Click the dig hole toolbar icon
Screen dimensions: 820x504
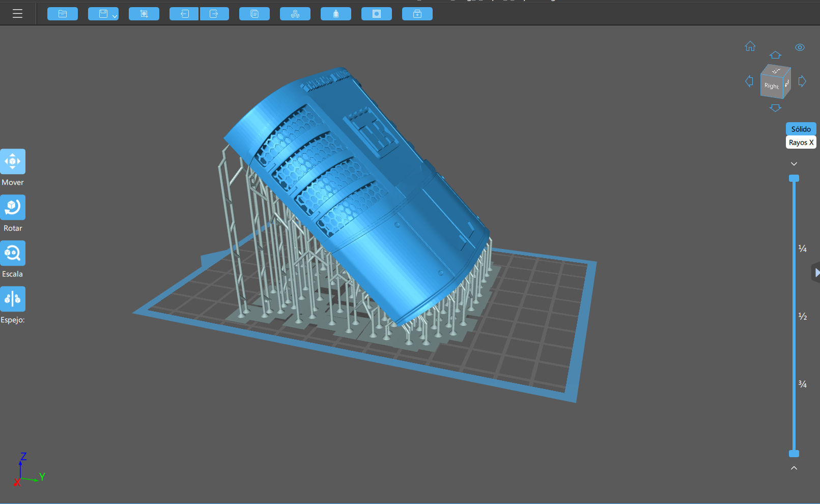377,14
